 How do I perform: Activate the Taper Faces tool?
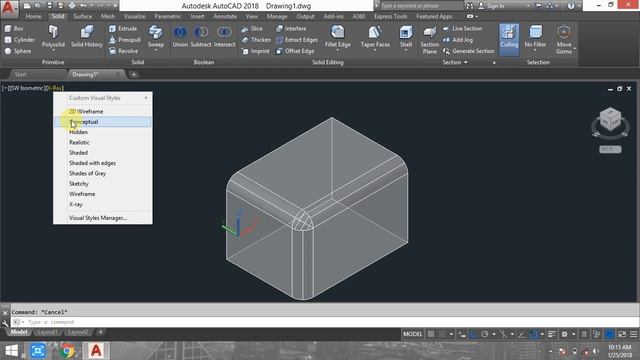(x=375, y=36)
